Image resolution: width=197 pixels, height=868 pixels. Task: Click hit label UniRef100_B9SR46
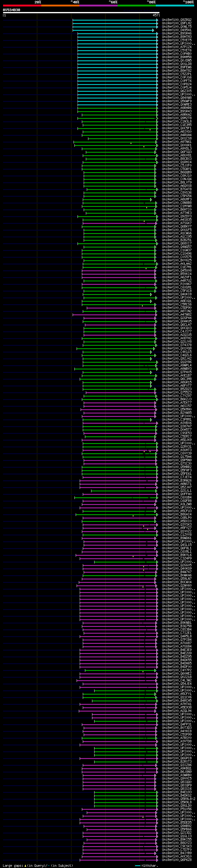pyautogui.click(x=177, y=33)
